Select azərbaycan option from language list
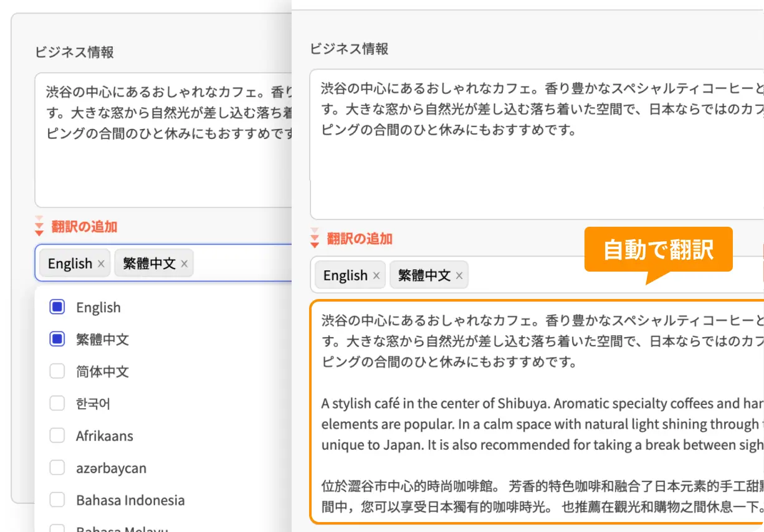The image size is (764, 532). pyautogui.click(x=111, y=468)
